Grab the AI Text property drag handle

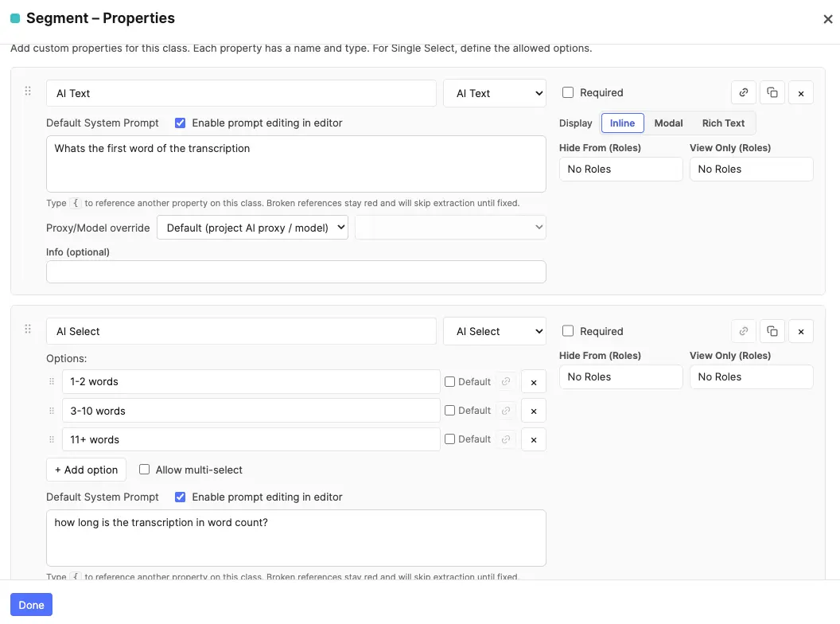[x=28, y=92]
